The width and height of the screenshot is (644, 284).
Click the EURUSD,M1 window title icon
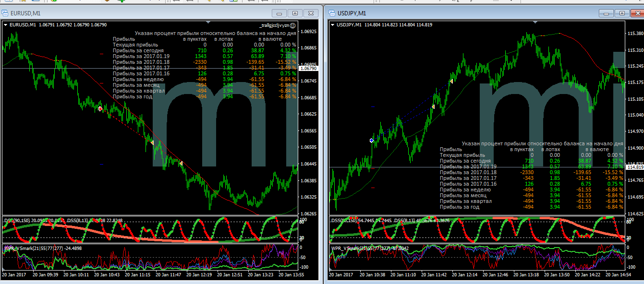(x=5, y=13)
